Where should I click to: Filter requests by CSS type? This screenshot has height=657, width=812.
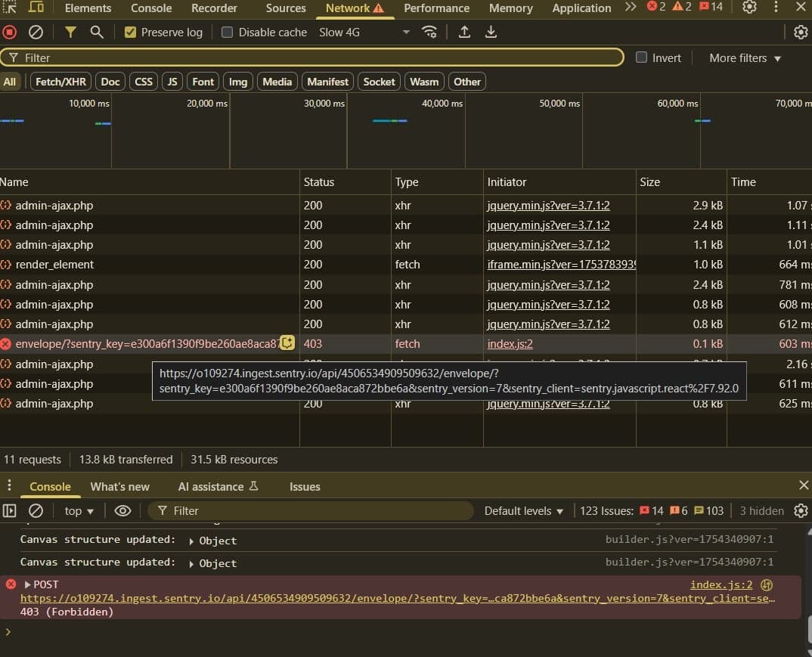tap(144, 82)
